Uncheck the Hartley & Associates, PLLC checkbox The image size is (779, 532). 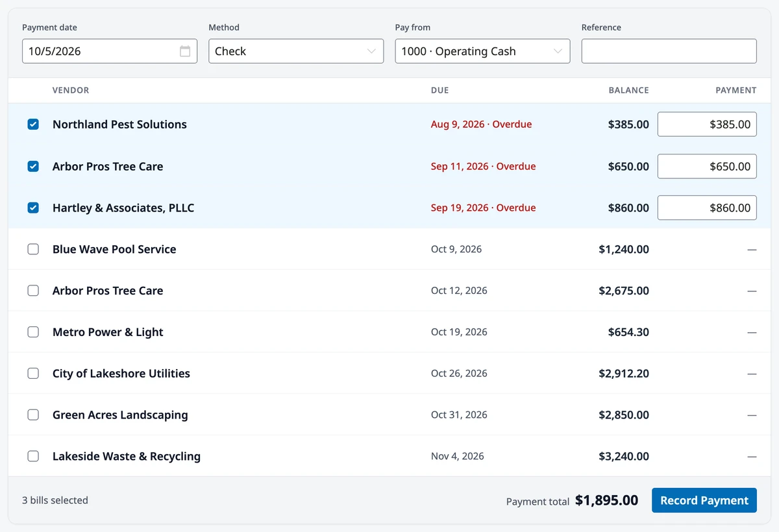point(33,208)
